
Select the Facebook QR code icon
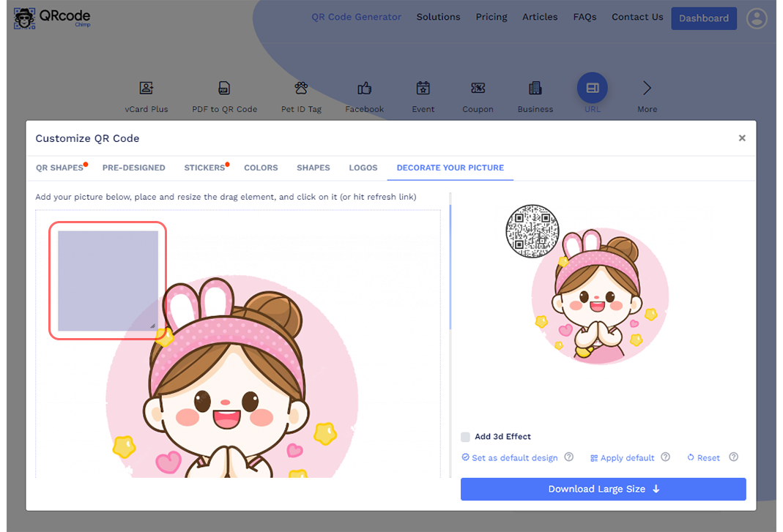point(364,87)
